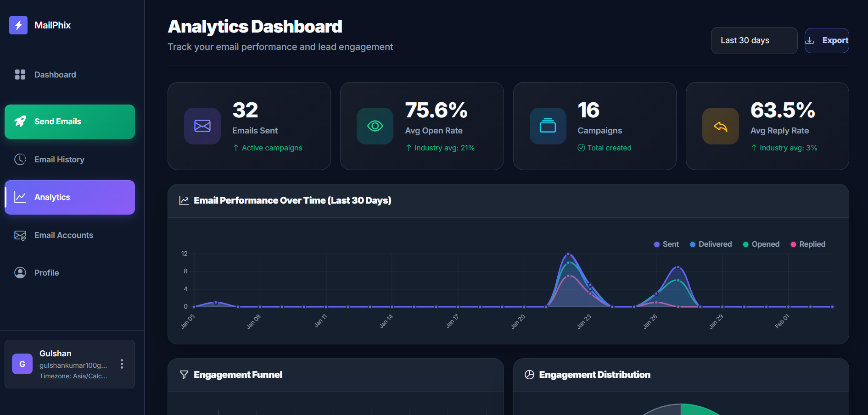
Task: Navigate to the Dashboard menu item
Action: click(55, 74)
